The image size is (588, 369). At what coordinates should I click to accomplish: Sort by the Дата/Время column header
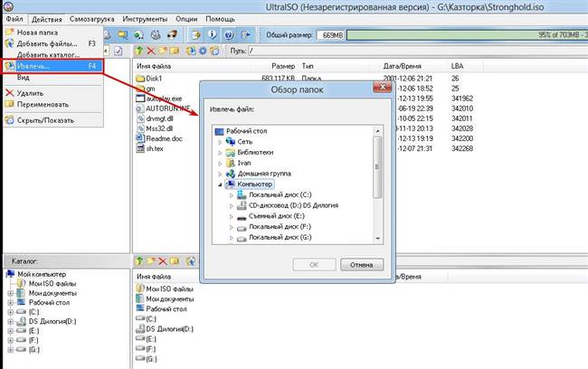pyautogui.click(x=402, y=66)
